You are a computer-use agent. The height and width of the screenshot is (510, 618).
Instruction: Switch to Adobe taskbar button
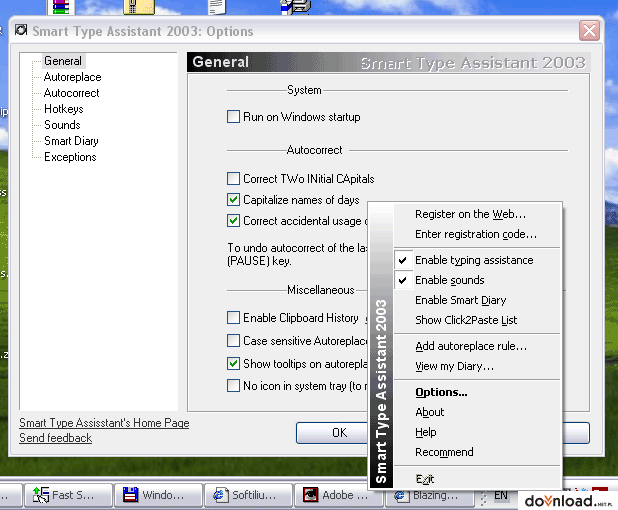338,495
